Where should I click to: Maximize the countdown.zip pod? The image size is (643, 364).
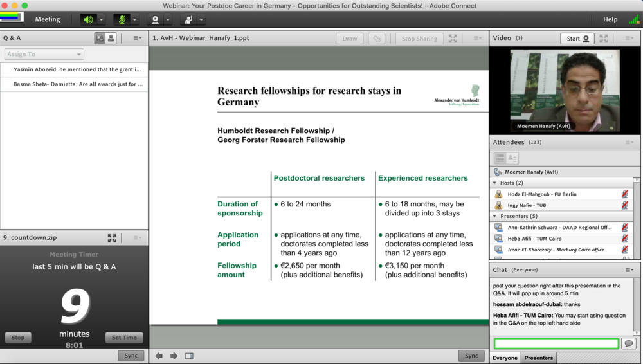112,238
